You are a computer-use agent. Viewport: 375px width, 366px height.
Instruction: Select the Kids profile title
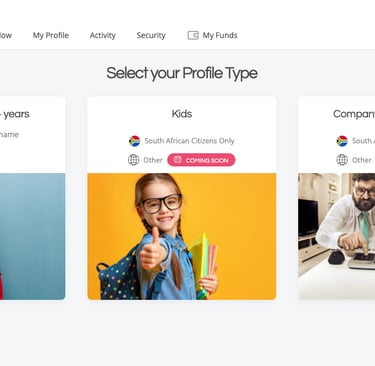point(182,114)
